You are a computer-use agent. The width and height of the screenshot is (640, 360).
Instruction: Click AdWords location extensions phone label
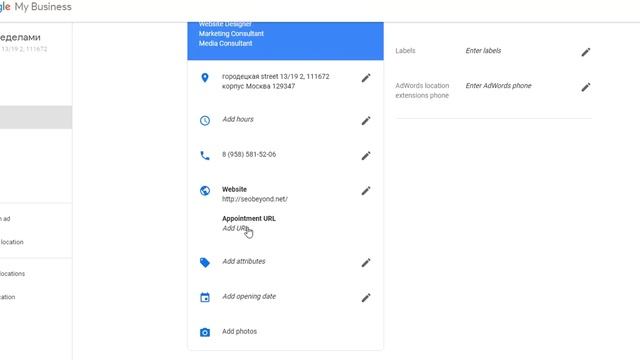[x=422, y=91]
